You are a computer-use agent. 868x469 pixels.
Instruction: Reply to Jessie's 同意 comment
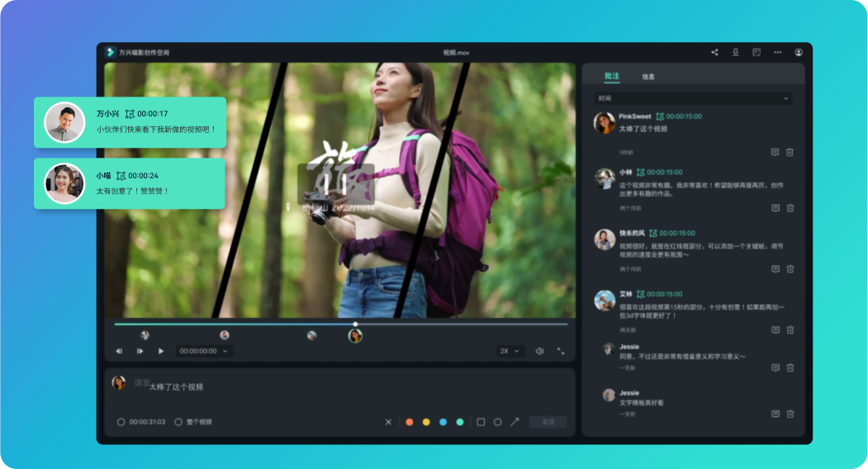[x=776, y=367]
